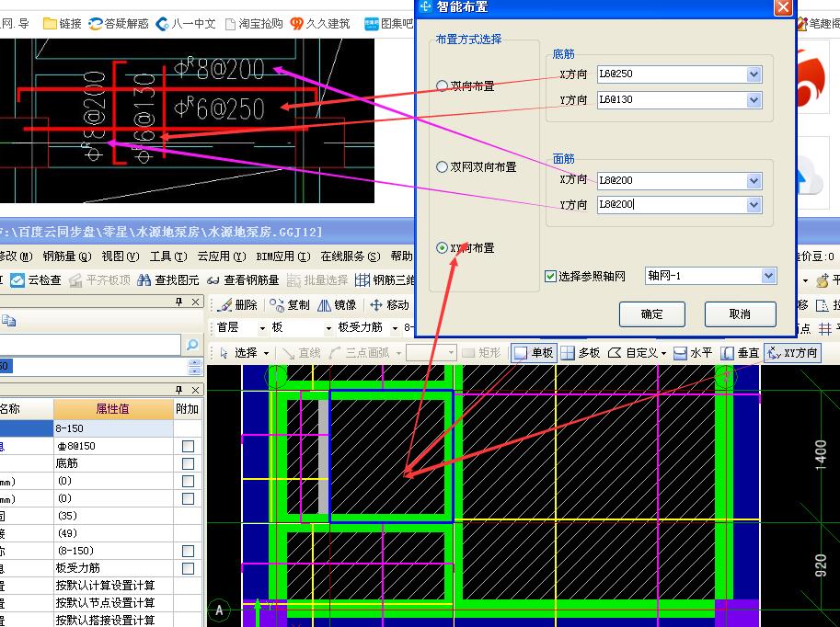
Task: Click the copy pages icon in left panel
Action: (8, 321)
